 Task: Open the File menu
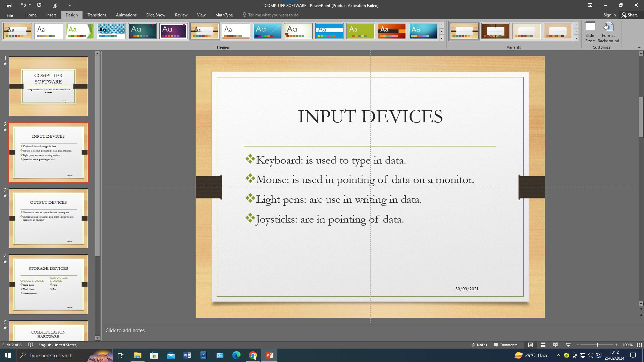click(10, 15)
